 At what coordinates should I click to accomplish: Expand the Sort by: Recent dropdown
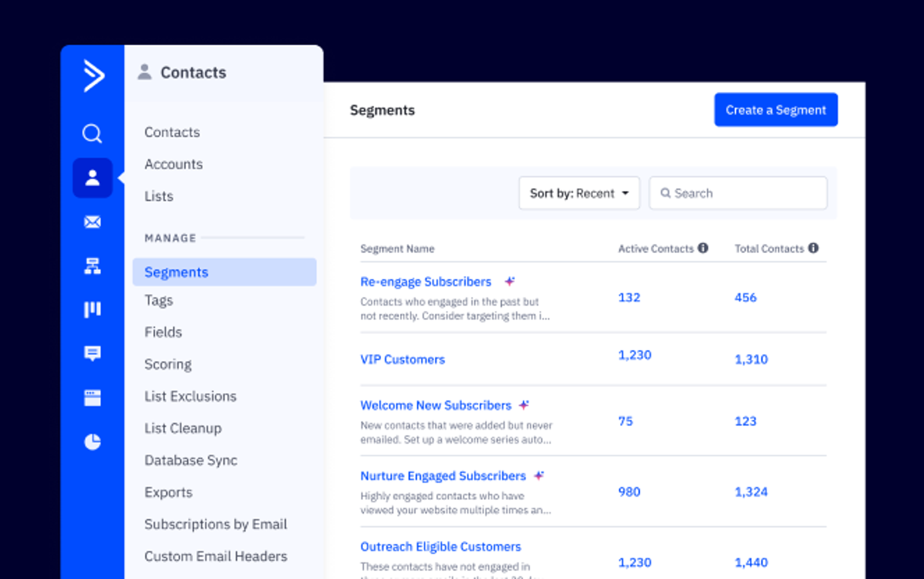tap(579, 193)
